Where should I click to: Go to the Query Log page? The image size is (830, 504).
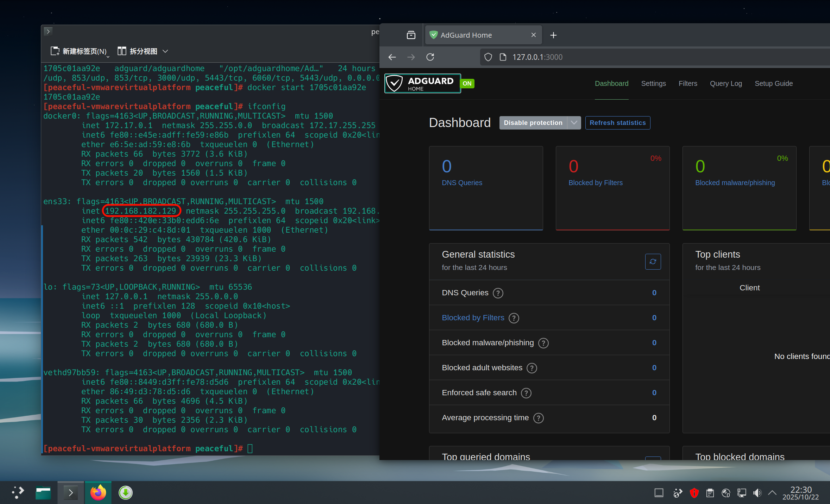725,83
